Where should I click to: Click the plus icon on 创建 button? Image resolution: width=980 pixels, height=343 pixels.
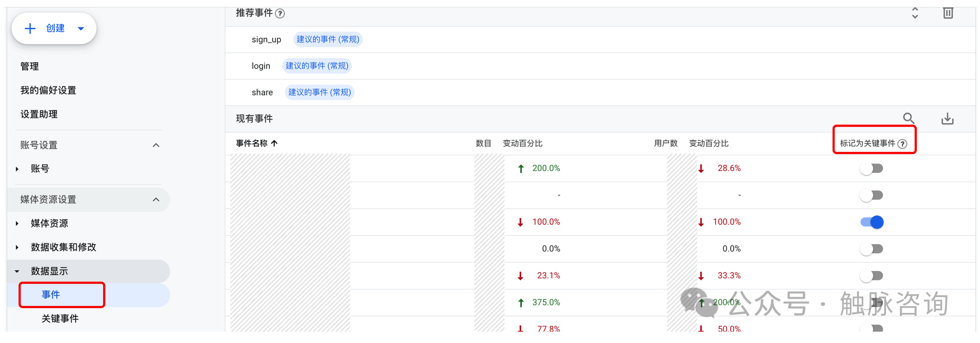(30, 29)
